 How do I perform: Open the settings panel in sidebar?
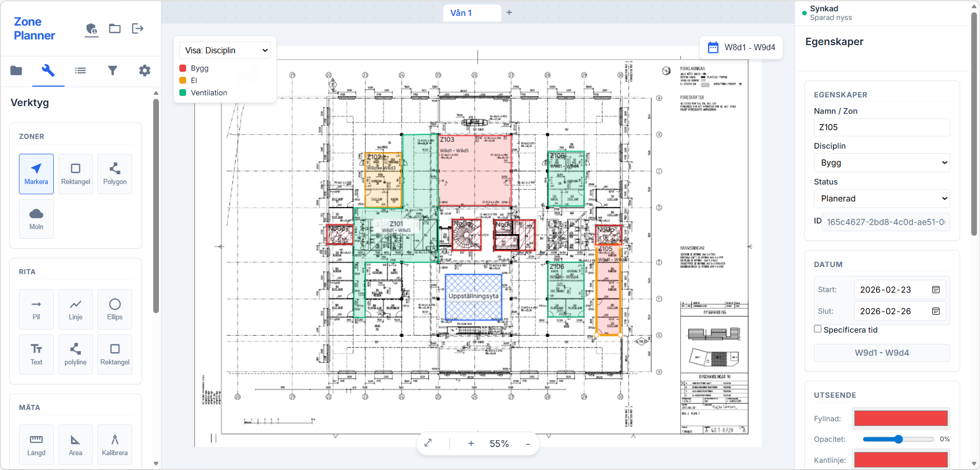point(145,70)
